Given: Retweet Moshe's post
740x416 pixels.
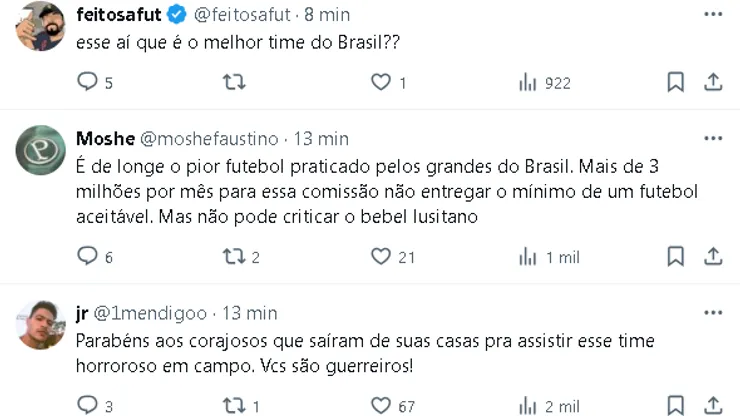Looking at the screenshot, I should coord(232,257).
